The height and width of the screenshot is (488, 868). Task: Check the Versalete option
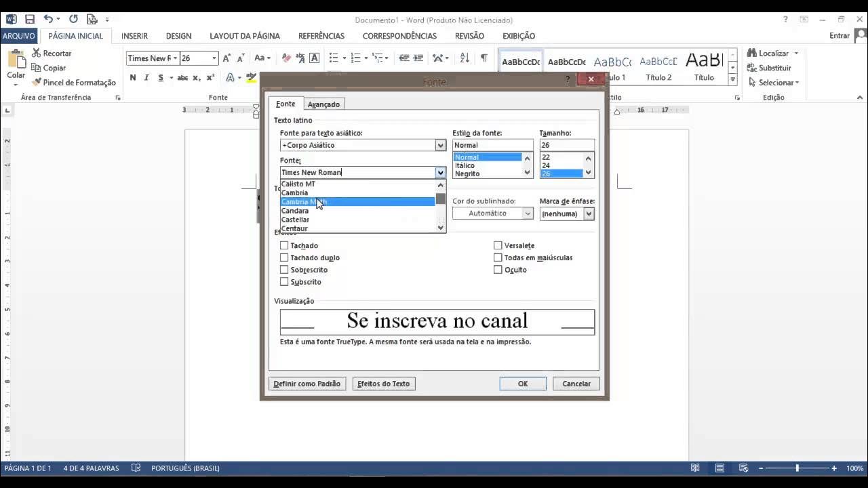498,245
